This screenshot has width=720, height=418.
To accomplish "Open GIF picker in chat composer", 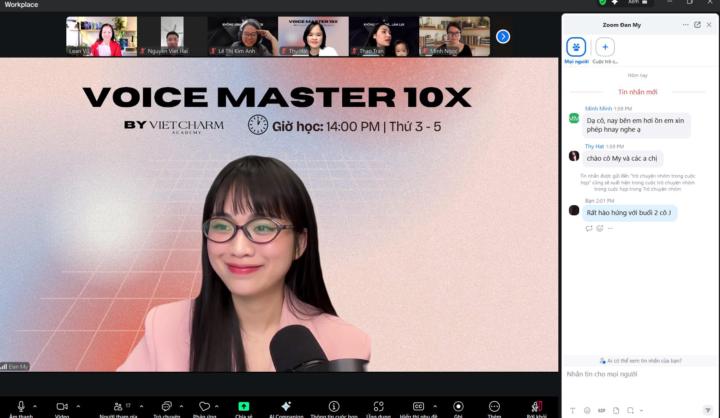I will [x=602, y=410].
